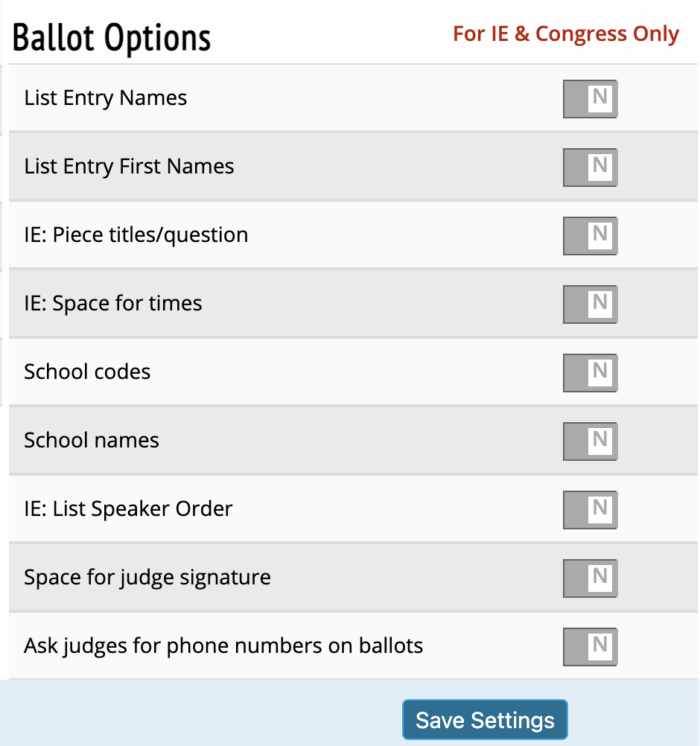Enable the IE: Space for times toggle
The image size is (700, 746).
590,305
